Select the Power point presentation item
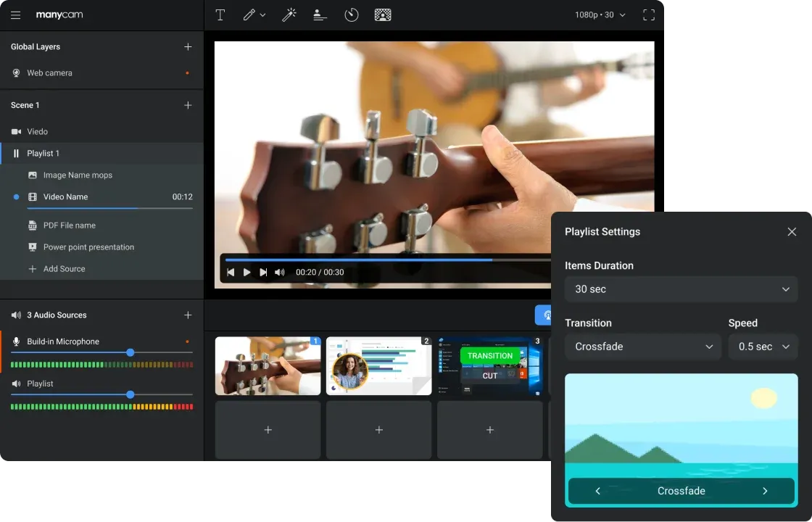 pos(88,247)
